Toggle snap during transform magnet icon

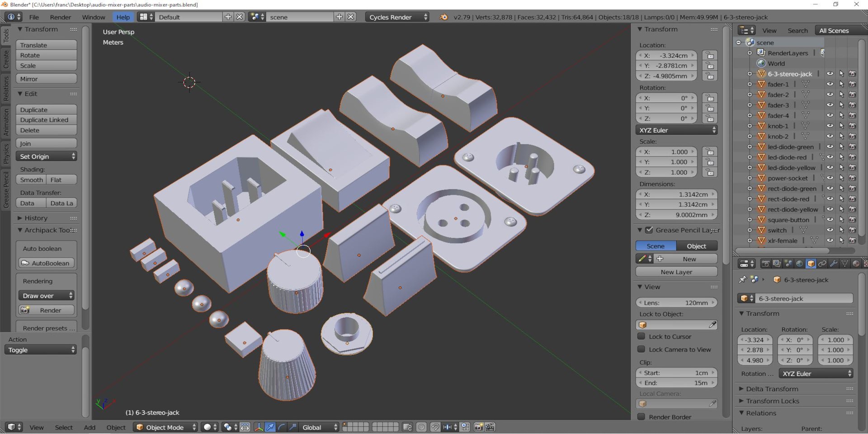click(435, 427)
